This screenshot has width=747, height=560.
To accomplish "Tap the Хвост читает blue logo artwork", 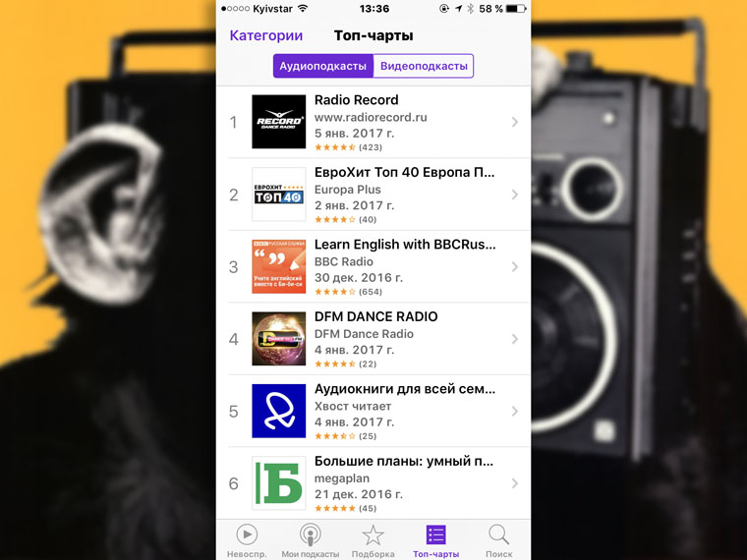I will click(279, 411).
